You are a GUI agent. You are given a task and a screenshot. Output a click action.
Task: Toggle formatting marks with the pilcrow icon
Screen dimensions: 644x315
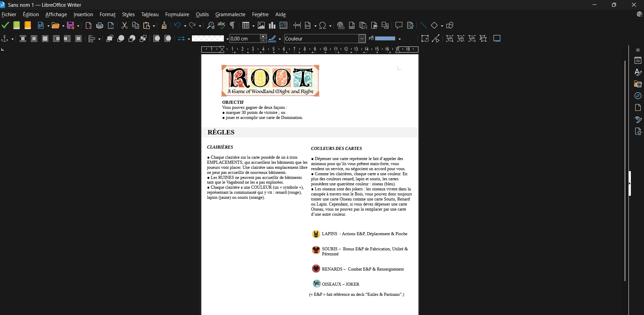(x=232, y=26)
